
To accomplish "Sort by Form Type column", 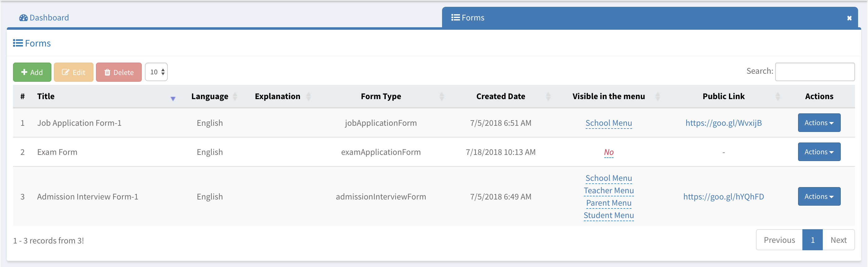I will pos(441,96).
